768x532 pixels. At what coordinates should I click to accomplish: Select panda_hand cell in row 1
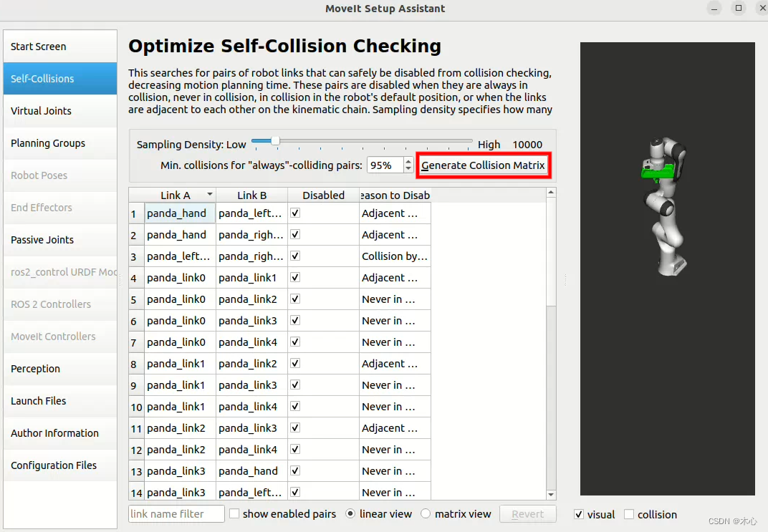180,213
